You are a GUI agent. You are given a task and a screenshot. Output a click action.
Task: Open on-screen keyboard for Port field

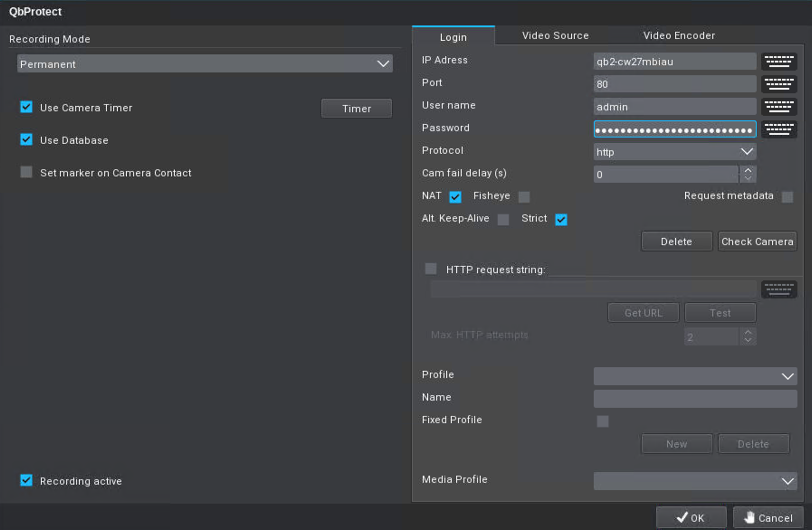[779, 84]
